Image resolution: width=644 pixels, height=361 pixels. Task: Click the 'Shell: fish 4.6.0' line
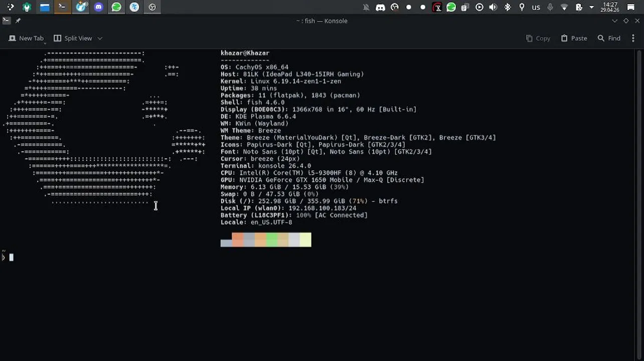[x=252, y=102]
